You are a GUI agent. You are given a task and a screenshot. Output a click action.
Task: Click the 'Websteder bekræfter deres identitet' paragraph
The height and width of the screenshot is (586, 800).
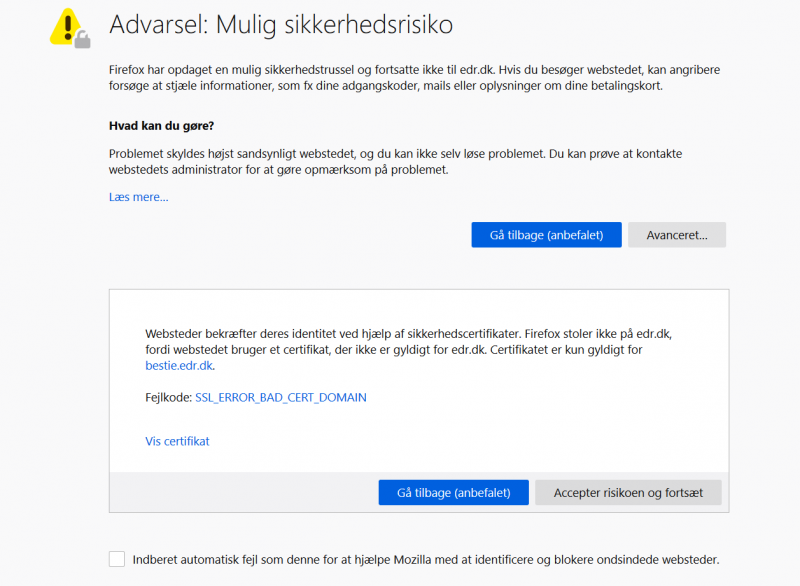pyautogui.click(x=409, y=350)
